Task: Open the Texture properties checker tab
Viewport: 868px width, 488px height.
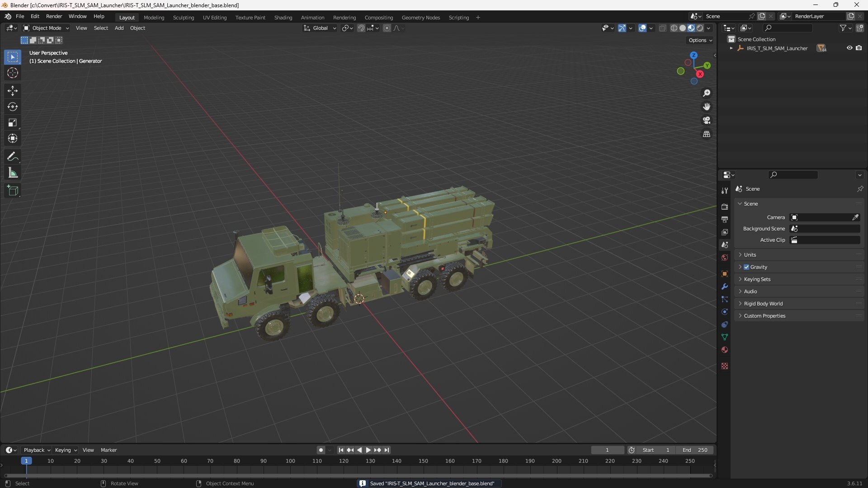Action: click(725, 366)
